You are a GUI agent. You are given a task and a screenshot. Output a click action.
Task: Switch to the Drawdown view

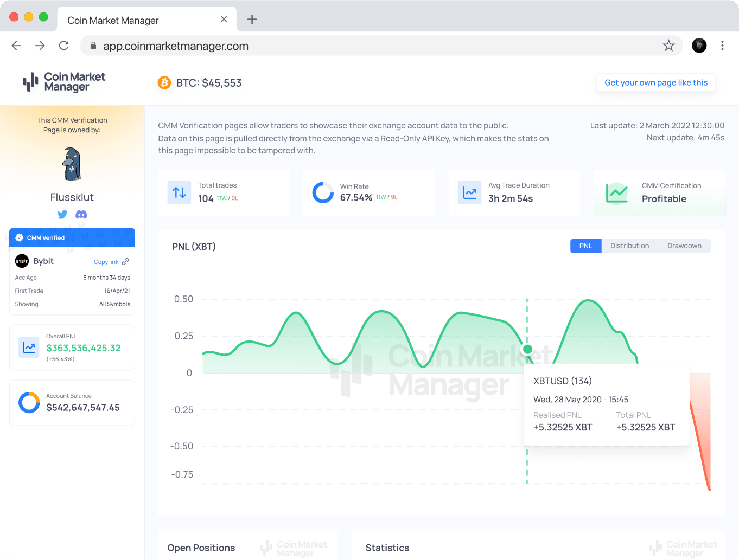tap(684, 246)
